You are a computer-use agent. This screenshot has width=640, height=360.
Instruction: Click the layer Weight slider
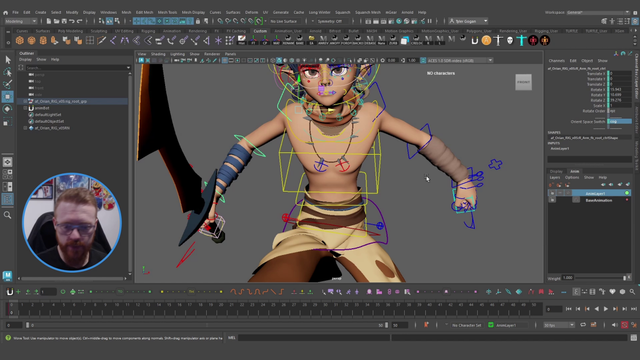[600, 278]
